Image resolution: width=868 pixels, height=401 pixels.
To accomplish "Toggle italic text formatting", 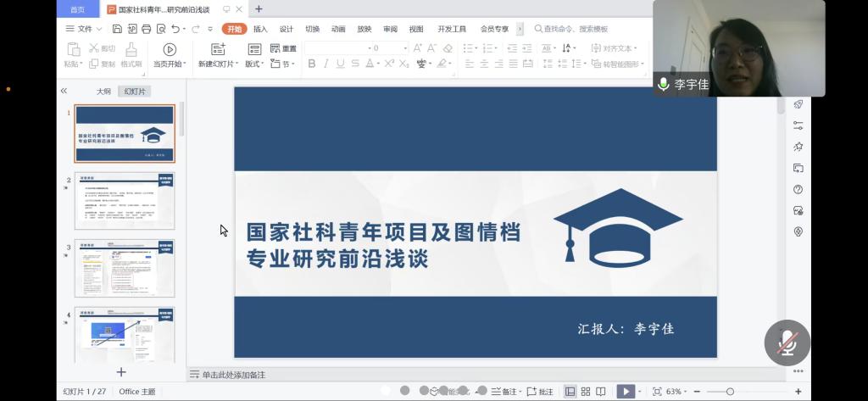I will pyautogui.click(x=326, y=64).
